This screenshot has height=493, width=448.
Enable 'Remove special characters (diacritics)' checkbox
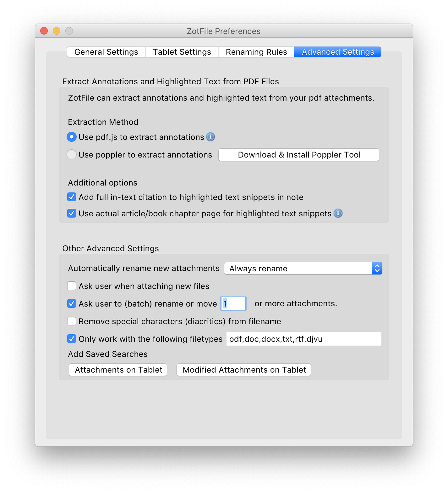(72, 321)
